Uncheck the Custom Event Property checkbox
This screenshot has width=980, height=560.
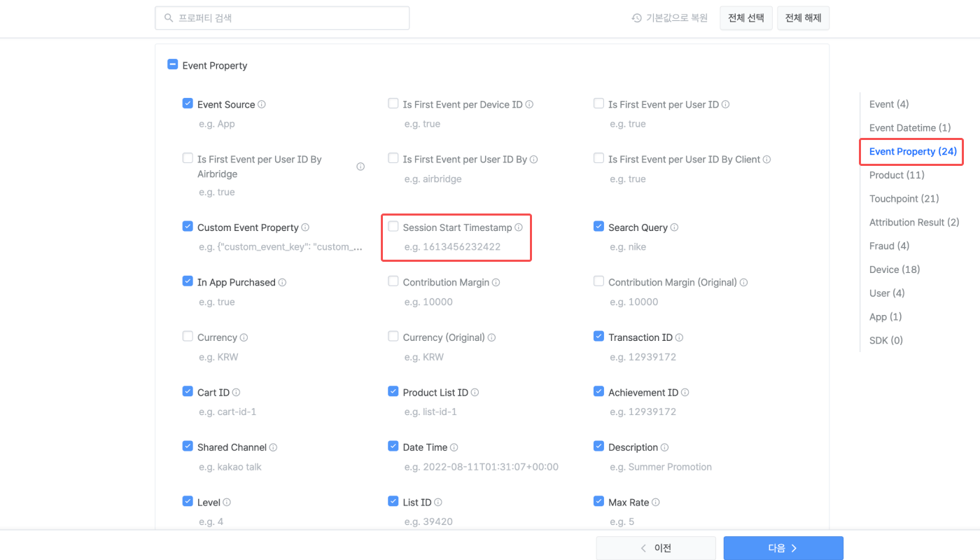pos(188,227)
